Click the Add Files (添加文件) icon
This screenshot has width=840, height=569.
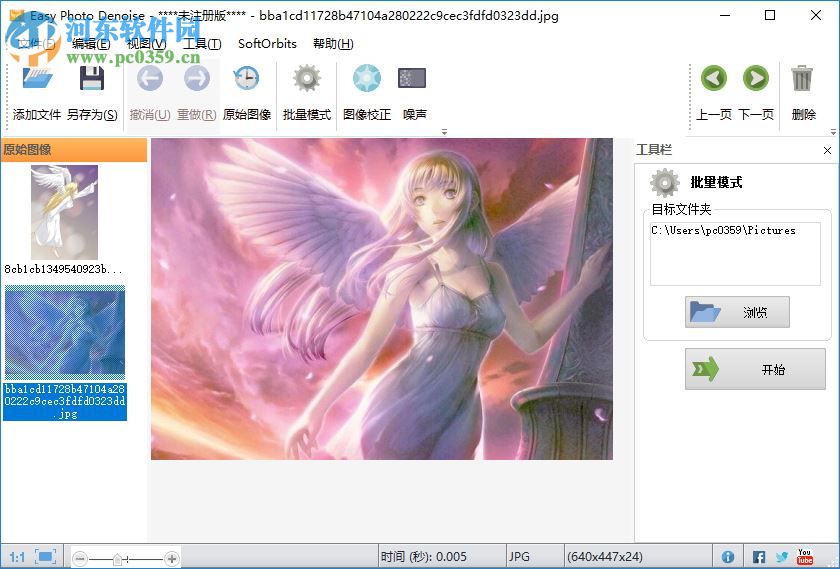tap(37, 79)
